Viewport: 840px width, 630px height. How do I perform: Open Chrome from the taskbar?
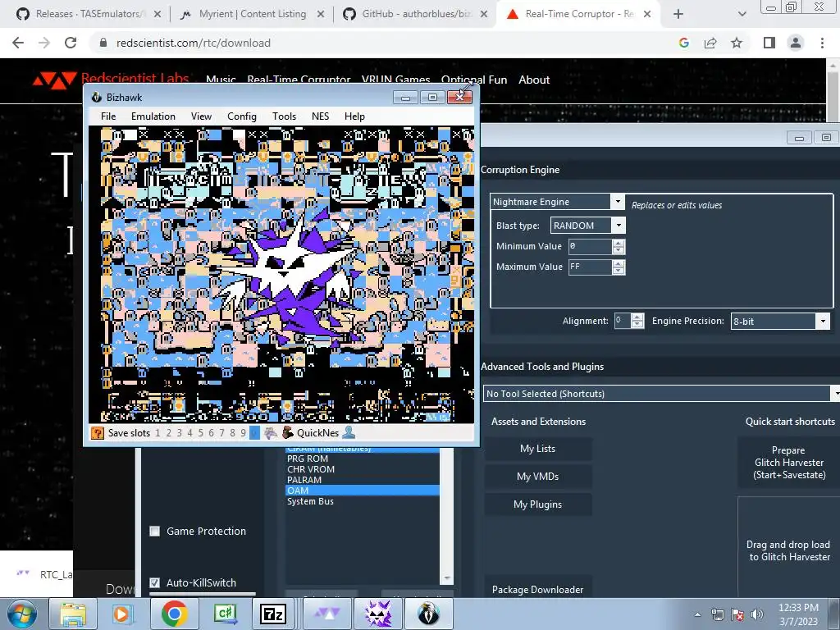pyautogui.click(x=175, y=614)
